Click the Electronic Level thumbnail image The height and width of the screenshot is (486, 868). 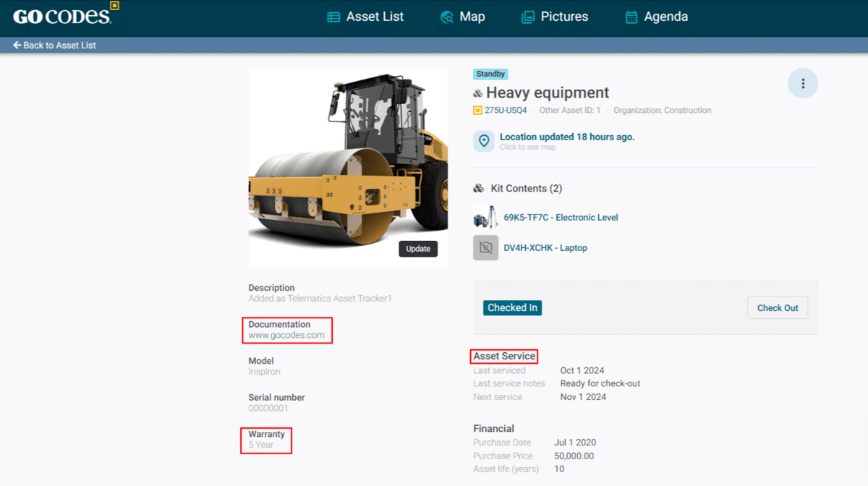485,217
